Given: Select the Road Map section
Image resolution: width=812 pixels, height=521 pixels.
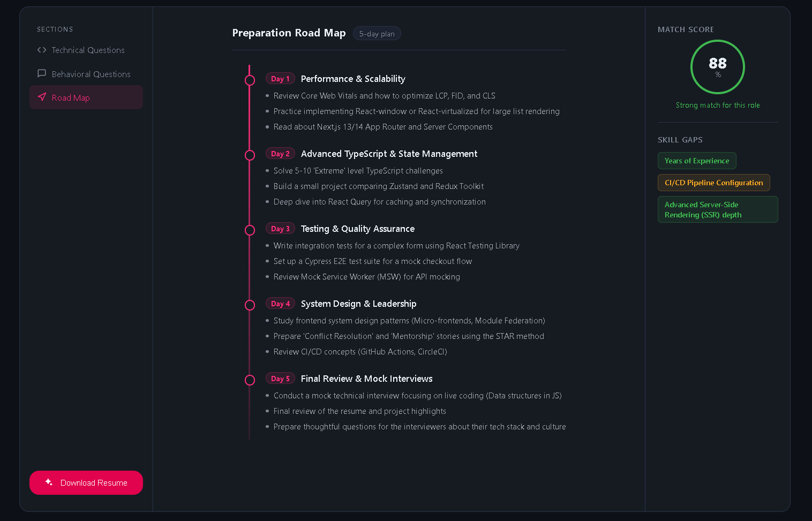Looking at the screenshot, I should point(86,97).
